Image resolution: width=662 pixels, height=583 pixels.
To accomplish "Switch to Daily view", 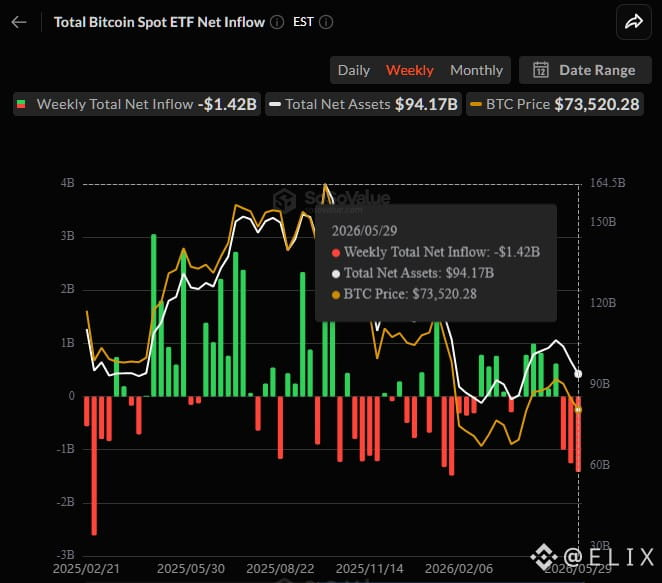I will [354, 70].
